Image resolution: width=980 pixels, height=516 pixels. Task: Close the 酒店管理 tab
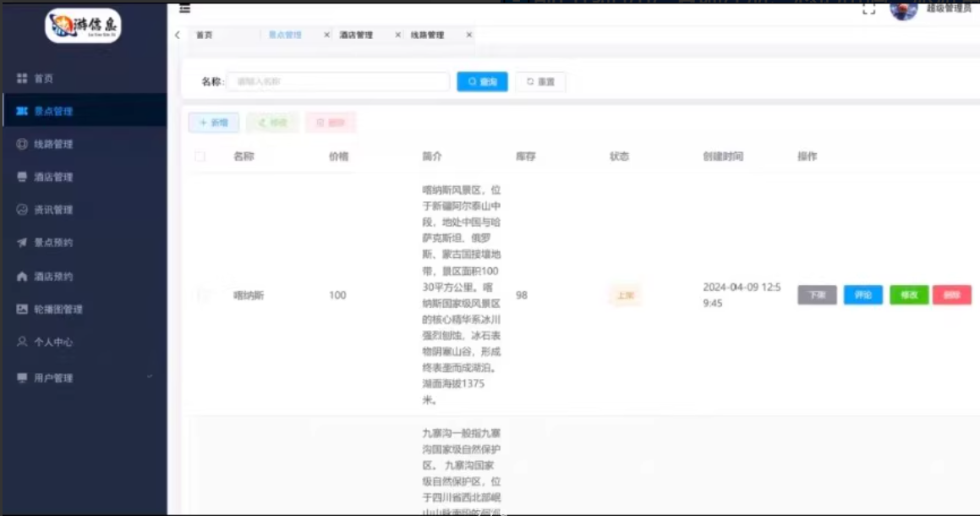coord(397,35)
